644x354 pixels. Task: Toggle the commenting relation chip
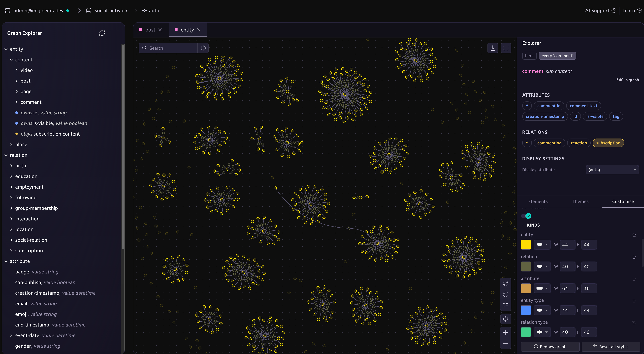point(549,143)
